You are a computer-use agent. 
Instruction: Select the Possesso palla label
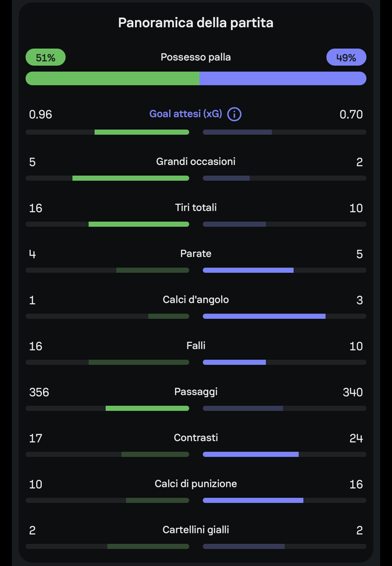coord(195,57)
